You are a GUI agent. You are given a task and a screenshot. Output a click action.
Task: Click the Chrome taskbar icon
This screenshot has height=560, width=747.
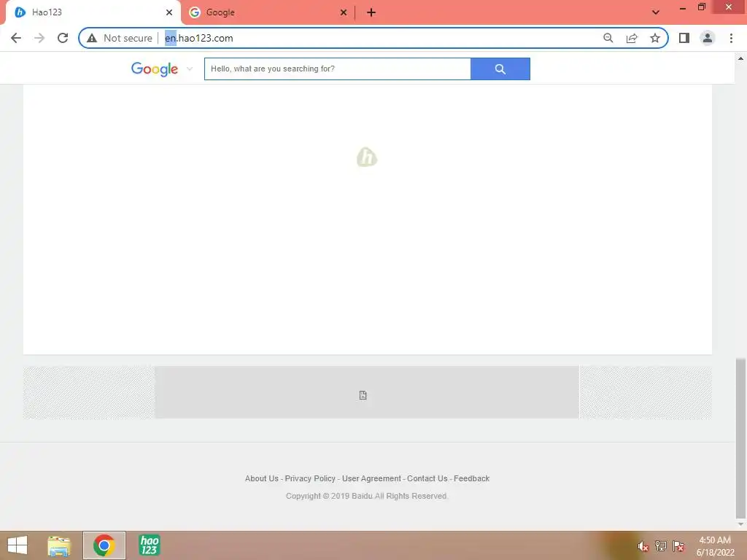104,545
